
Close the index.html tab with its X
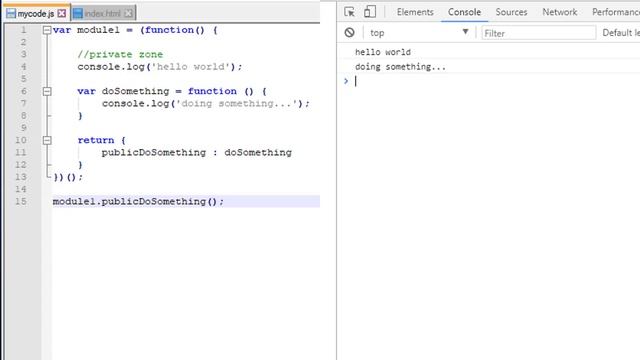coord(128,13)
